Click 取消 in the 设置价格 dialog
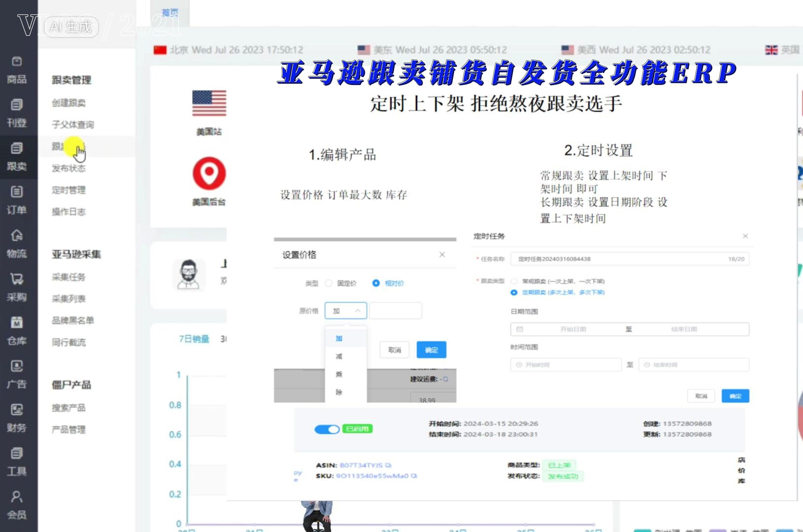The image size is (803, 532). tap(394, 349)
